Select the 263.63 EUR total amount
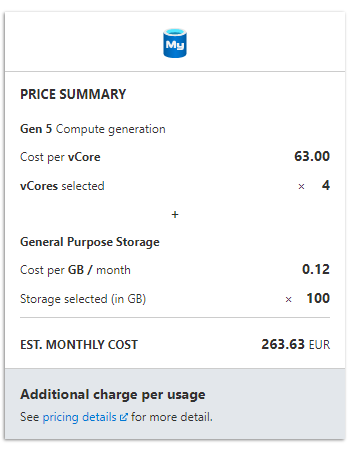Viewport: 363px width, 449px height. (x=296, y=344)
